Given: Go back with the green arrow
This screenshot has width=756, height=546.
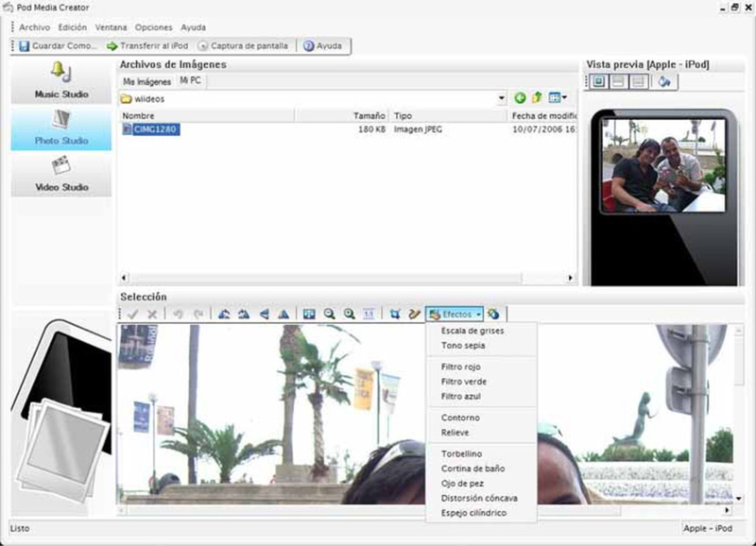Looking at the screenshot, I should click(520, 98).
